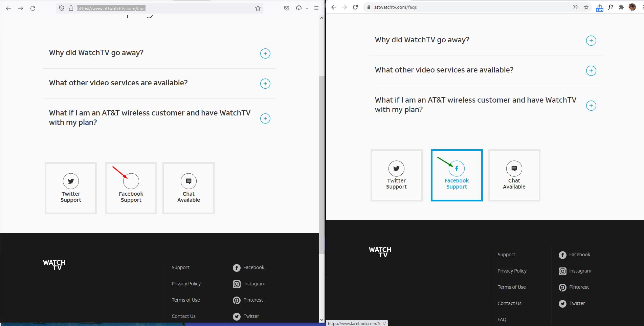644x326 pixels.
Task: Click left window vertical scrollbar thumb
Action: click(x=321, y=165)
